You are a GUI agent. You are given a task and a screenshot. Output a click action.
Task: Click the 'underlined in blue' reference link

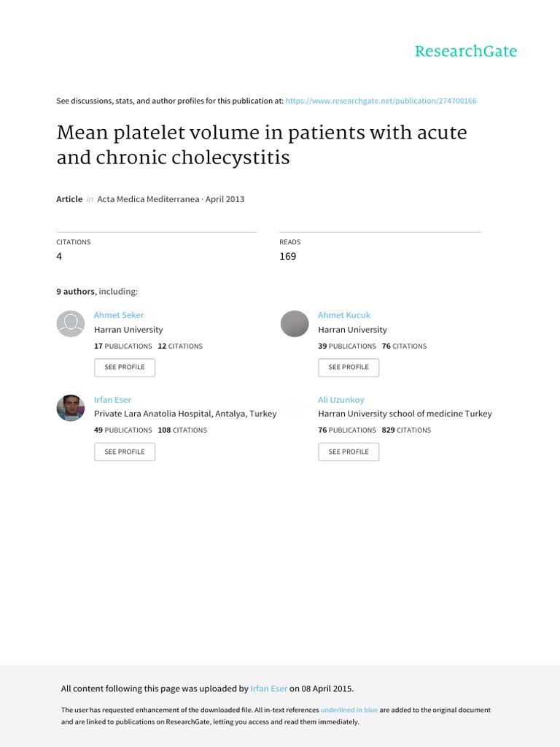click(349, 710)
